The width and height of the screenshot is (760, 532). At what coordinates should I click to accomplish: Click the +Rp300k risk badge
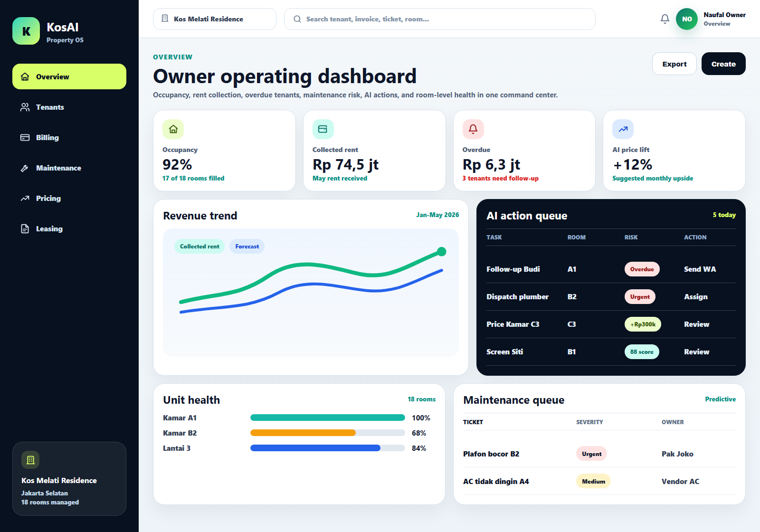[x=643, y=324]
